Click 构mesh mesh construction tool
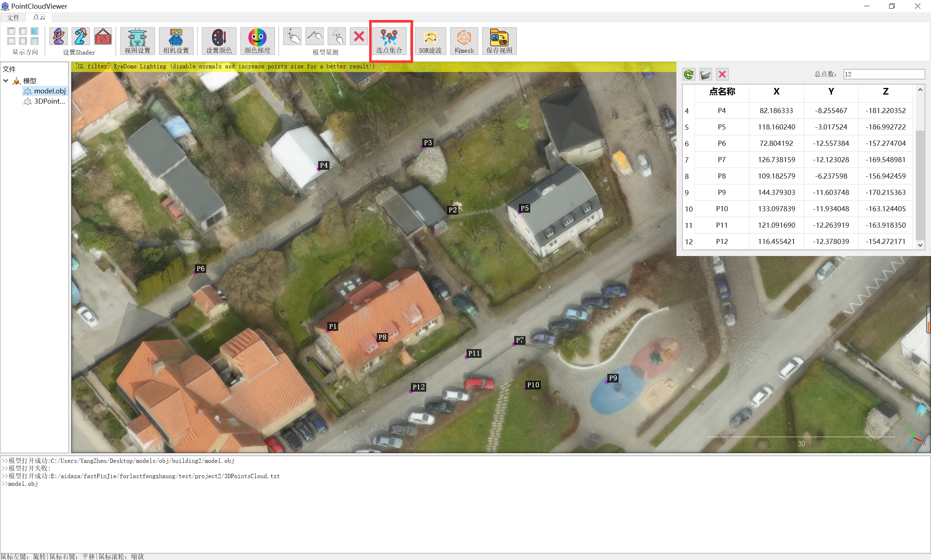 pos(464,41)
